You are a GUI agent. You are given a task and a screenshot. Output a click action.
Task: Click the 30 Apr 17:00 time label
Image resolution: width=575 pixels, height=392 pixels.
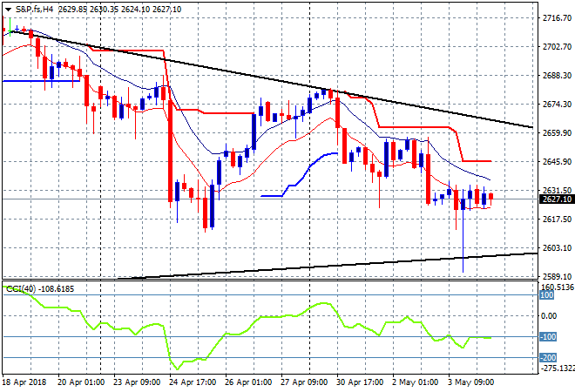tap(360, 382)
